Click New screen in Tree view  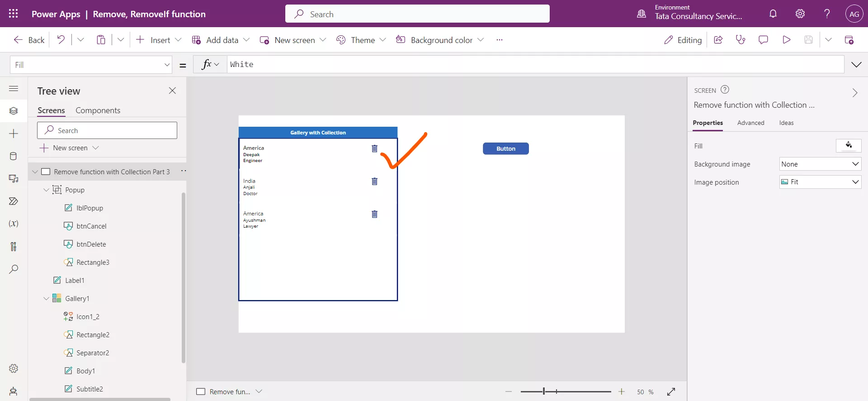pyautogui.click(x=69, y=148)
